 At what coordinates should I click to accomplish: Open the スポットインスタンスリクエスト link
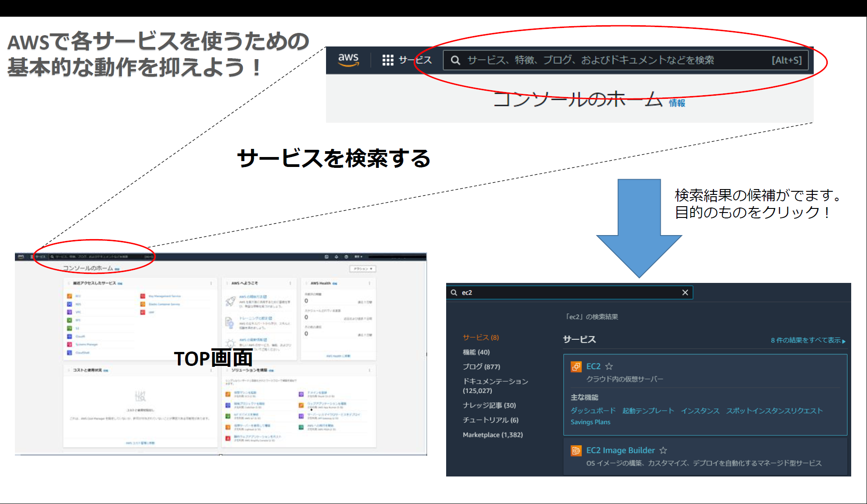(x=774, y=411)
